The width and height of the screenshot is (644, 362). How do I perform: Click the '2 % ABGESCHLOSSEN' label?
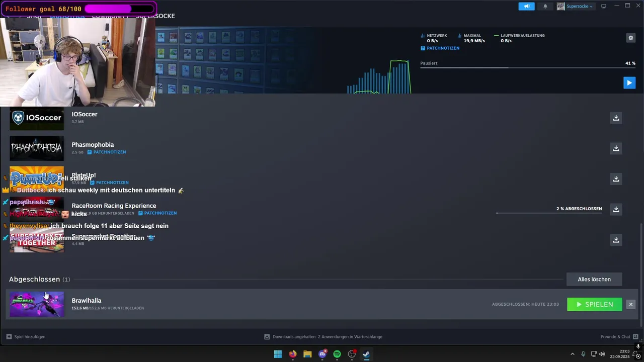coord(579,209)
